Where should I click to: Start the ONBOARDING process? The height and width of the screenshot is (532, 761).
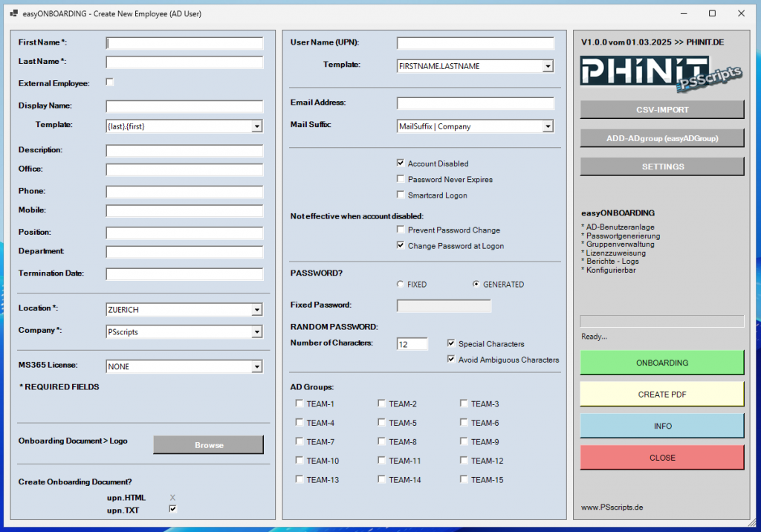(661, 362)
